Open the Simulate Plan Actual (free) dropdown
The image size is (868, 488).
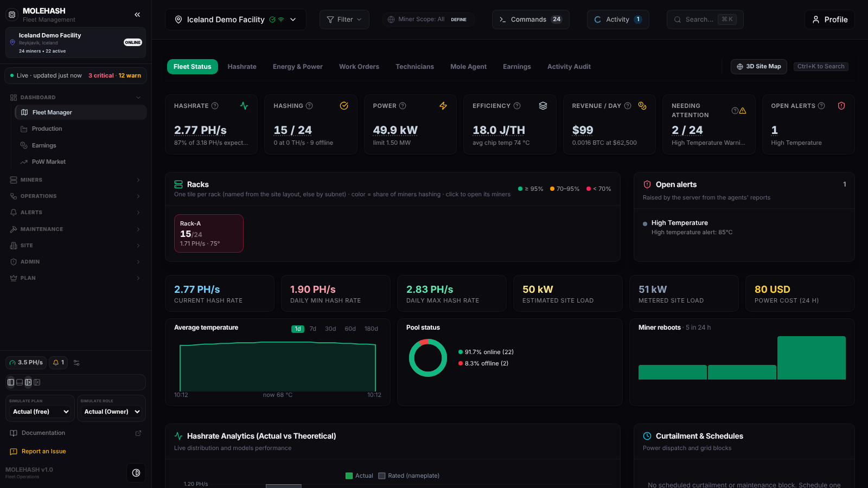pyautogui.click(x=41, y=412)
